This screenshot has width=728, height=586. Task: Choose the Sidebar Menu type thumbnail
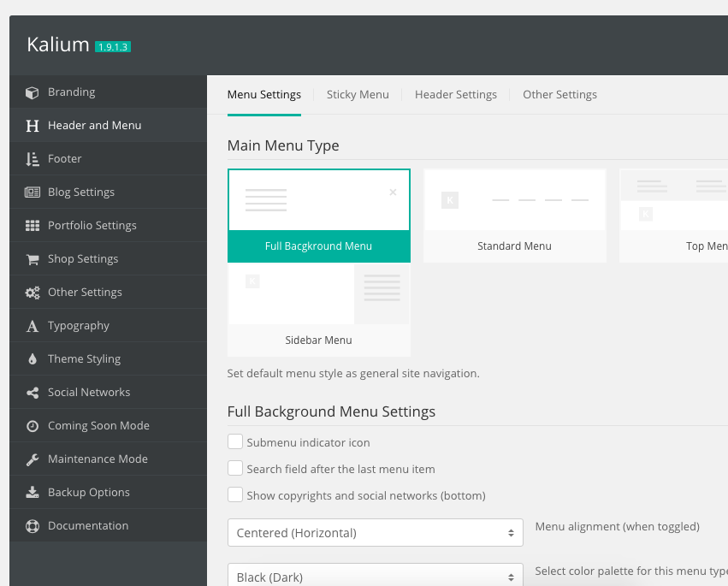pyautogui.click(x=318, y=310)
